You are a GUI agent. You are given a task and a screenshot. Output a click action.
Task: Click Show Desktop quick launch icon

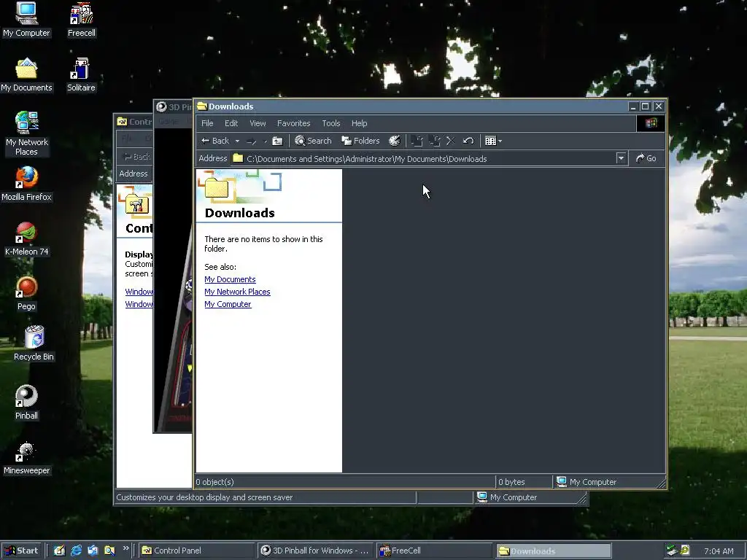click(59, 551)
